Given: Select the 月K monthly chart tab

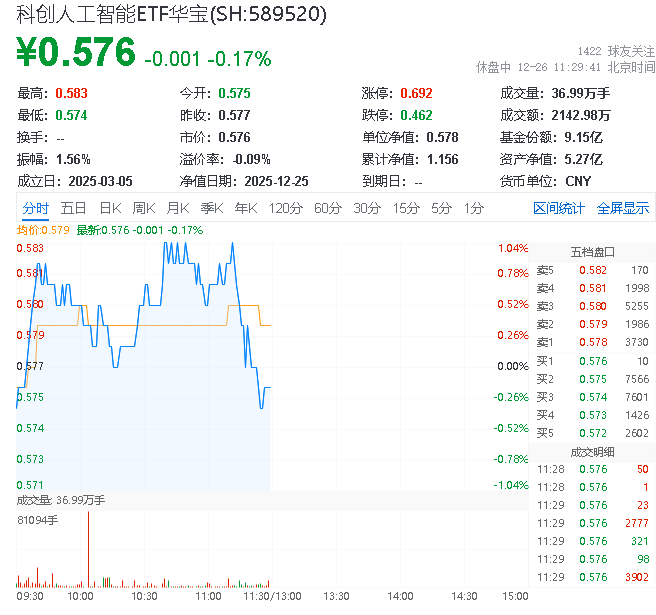Looking at the screenshot, I should pyautogui.click(x=178, y=208).
